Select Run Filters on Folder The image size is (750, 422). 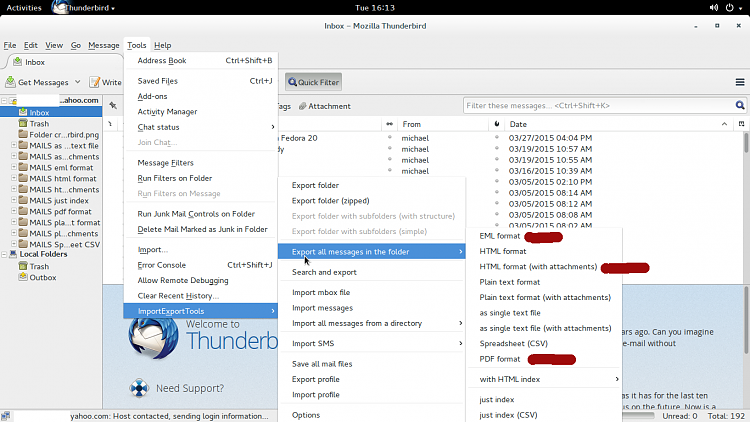[x=200, y=178]
